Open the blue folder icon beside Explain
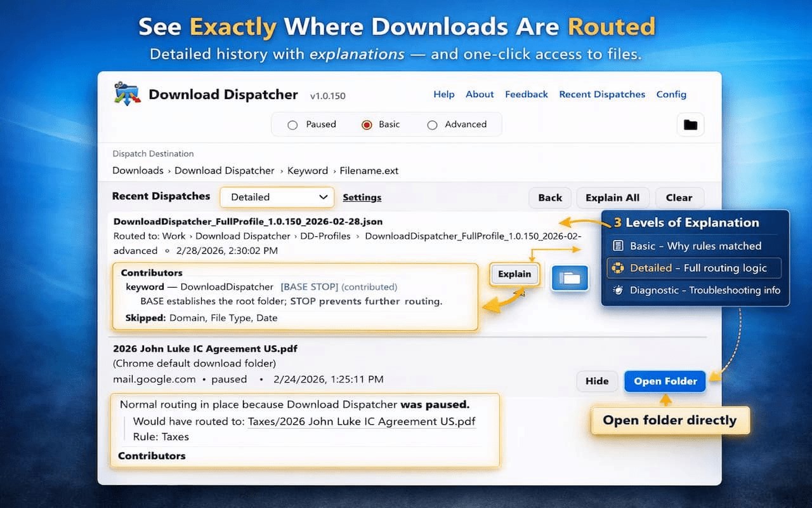The width and height of the screenshot is (812, 508). click(570, 277)
